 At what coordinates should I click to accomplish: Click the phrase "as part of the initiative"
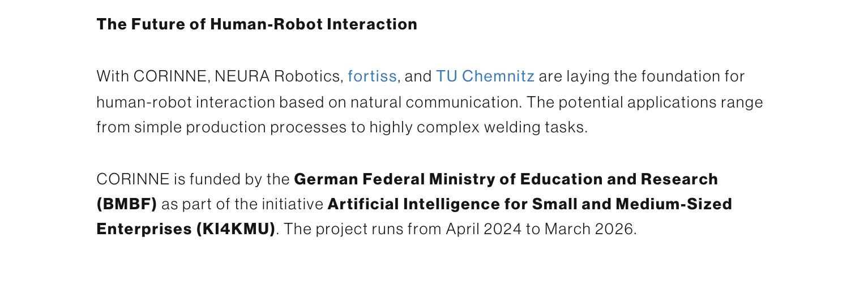coord(242,204)
